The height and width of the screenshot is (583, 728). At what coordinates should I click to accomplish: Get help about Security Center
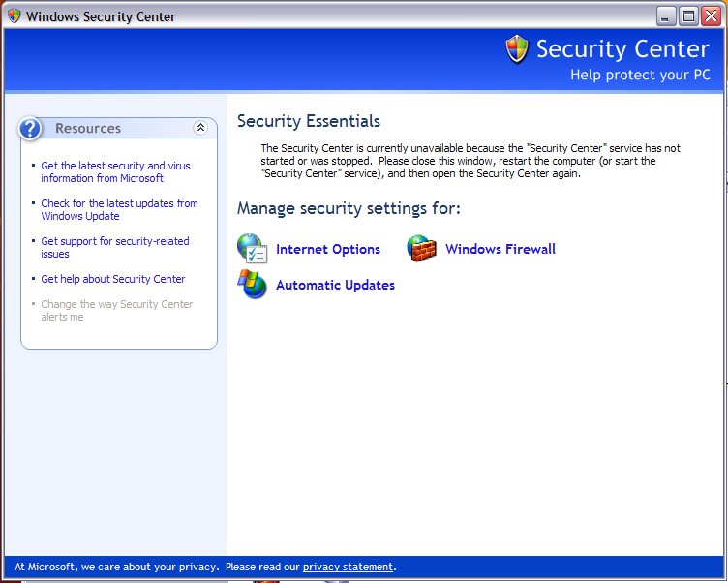click(x=113, y=279)
